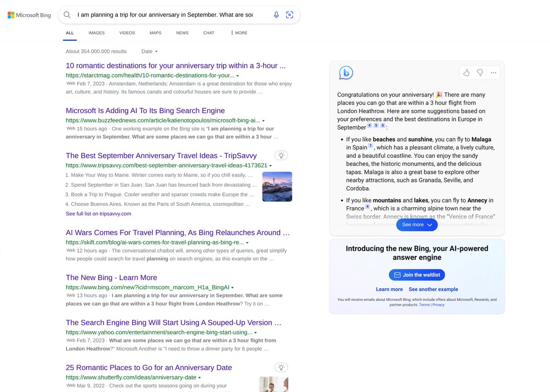
Task: Select the ALL search tab
Action: pos(70,33)
